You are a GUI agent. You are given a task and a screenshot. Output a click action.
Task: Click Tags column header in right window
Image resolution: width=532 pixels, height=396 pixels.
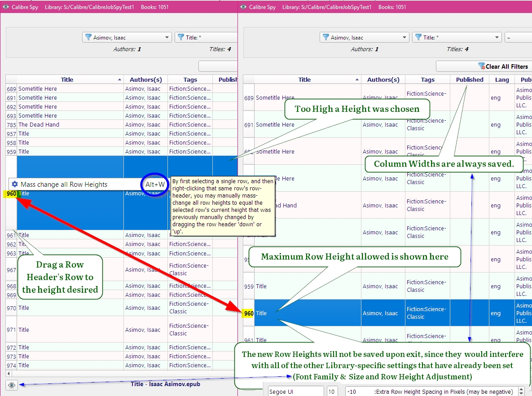pyautogui.click(x=427, y=80)
